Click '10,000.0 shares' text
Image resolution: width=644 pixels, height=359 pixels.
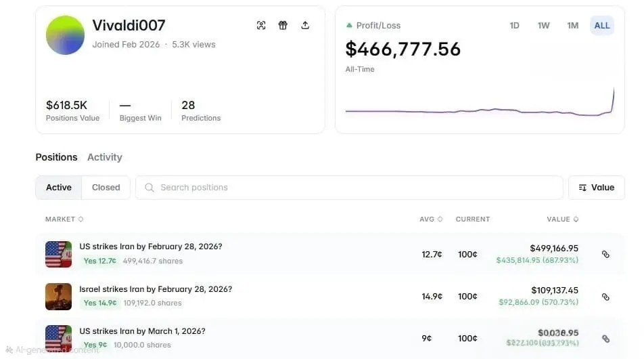[142, 345]
